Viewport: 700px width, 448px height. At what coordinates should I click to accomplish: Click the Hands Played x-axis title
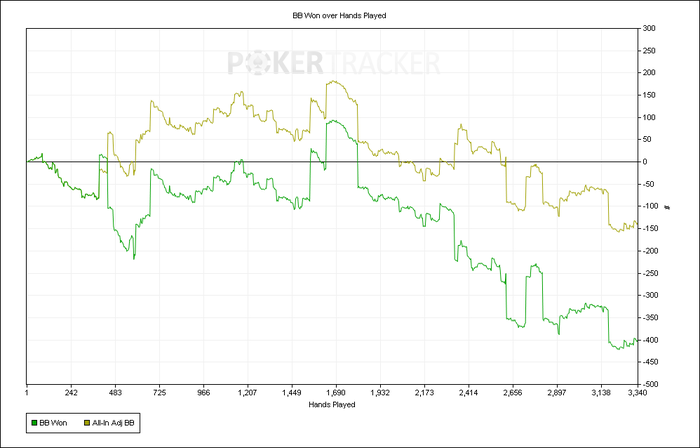click(x=332, y=405)
